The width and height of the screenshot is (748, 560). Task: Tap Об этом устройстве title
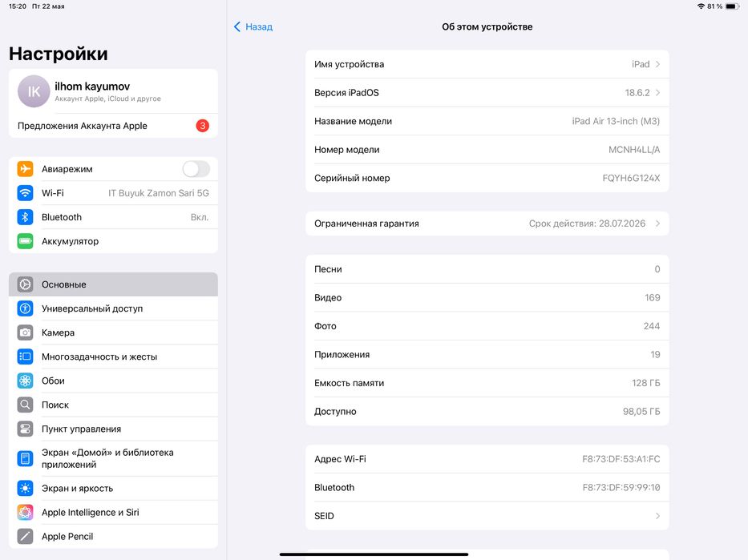click(487, 26)
